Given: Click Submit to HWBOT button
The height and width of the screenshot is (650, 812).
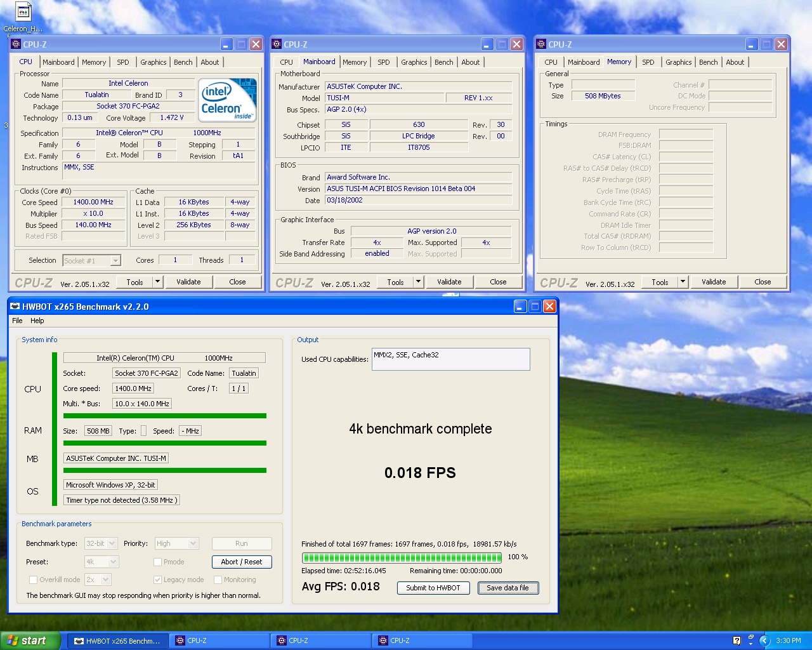Looking at the screenshot, I should coord(433,588).
